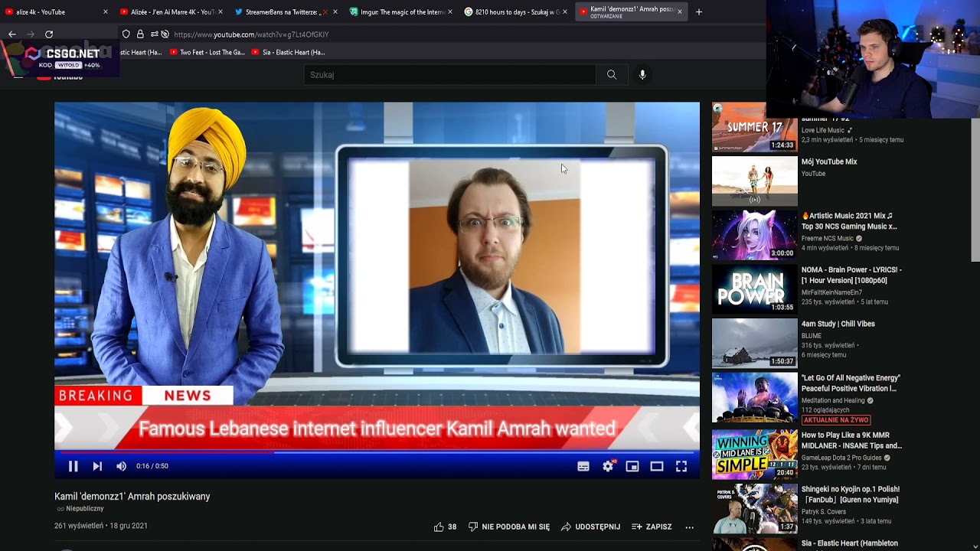The width and height of the screenshot is (980, 551).
Task: Start voice search with microphone
Action: [642, 75]
